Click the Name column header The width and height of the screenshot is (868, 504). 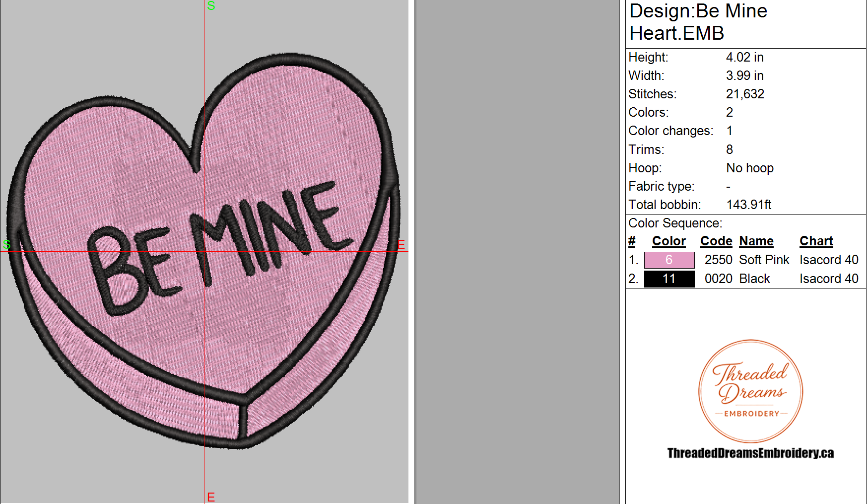756,241
